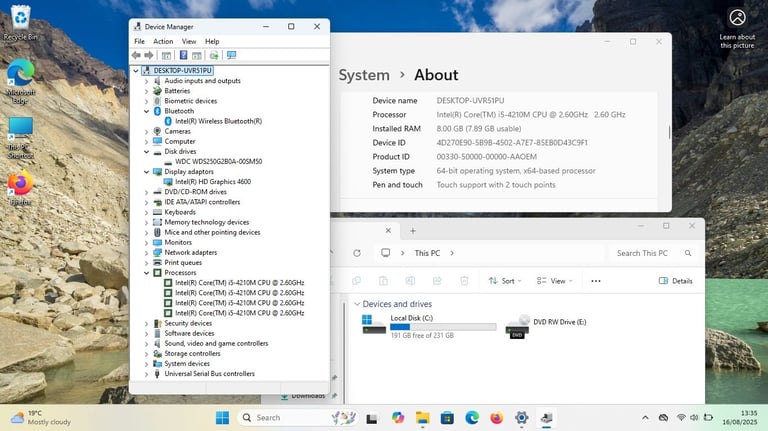768x431 pixels.
Task: Click the Delete trash icon in File Explorer
Action: [464, 281]
